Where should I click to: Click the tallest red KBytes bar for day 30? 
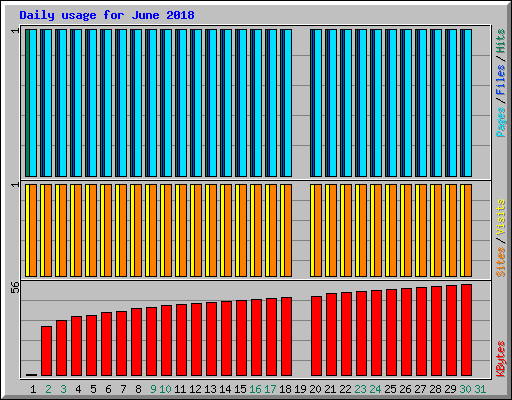466,330
